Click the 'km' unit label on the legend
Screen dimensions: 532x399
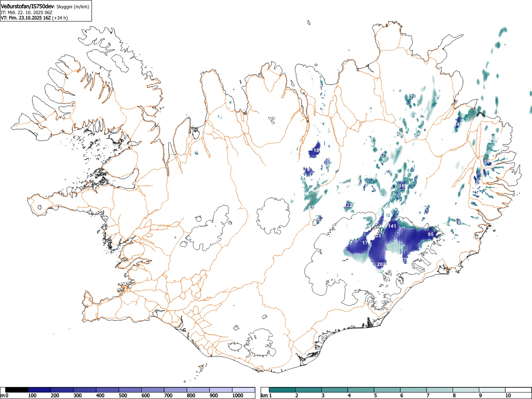point(264,396)
